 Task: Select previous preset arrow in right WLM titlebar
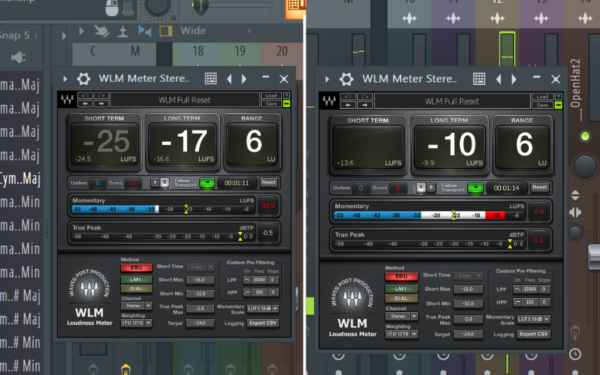point(499,79)
